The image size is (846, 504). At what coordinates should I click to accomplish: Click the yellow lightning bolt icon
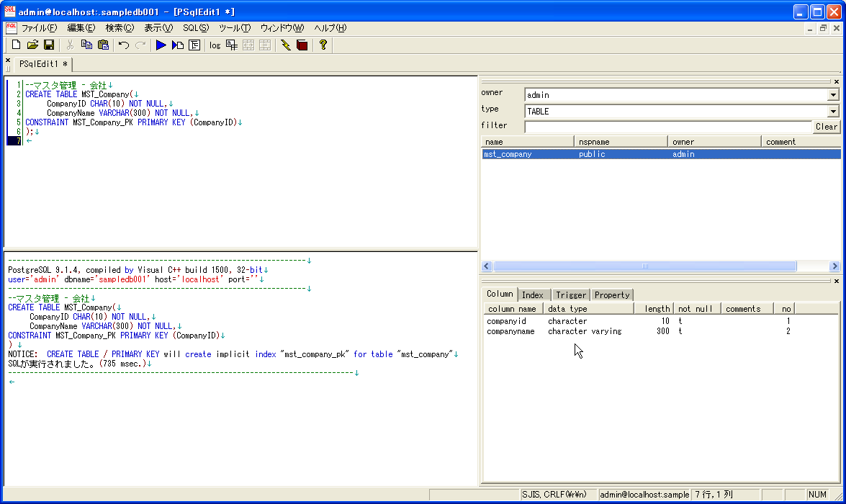286,45
